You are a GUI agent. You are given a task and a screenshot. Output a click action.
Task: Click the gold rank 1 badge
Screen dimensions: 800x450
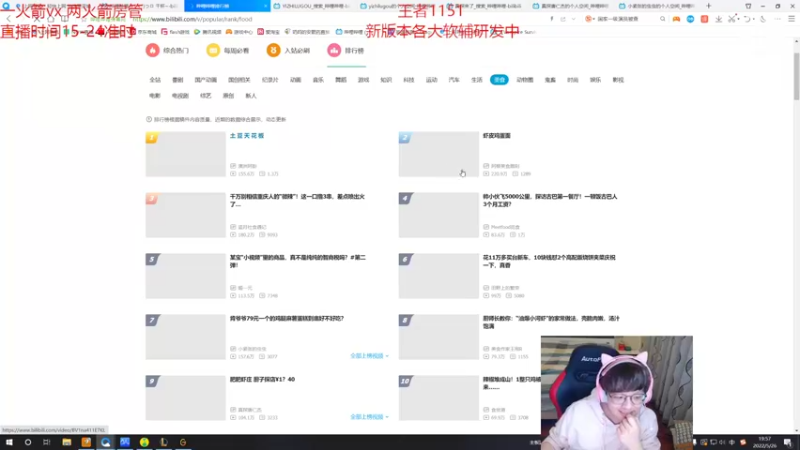tap(152, 138)
